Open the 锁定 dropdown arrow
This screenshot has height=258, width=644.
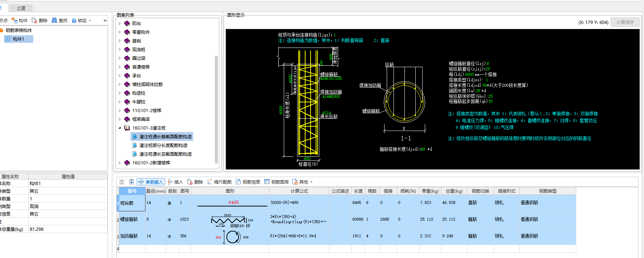click(x=90, y=21)
